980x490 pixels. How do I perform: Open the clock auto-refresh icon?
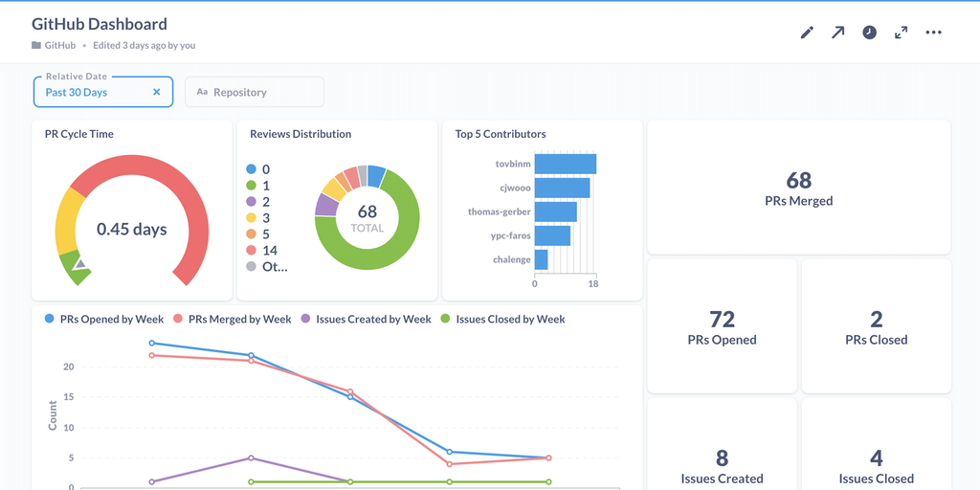869,33
